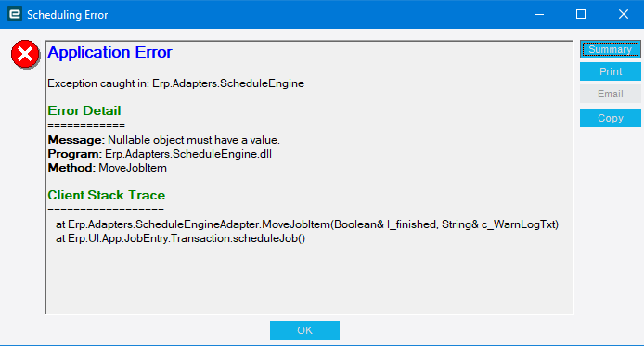Click the Summary button

[x=611, y=50]
